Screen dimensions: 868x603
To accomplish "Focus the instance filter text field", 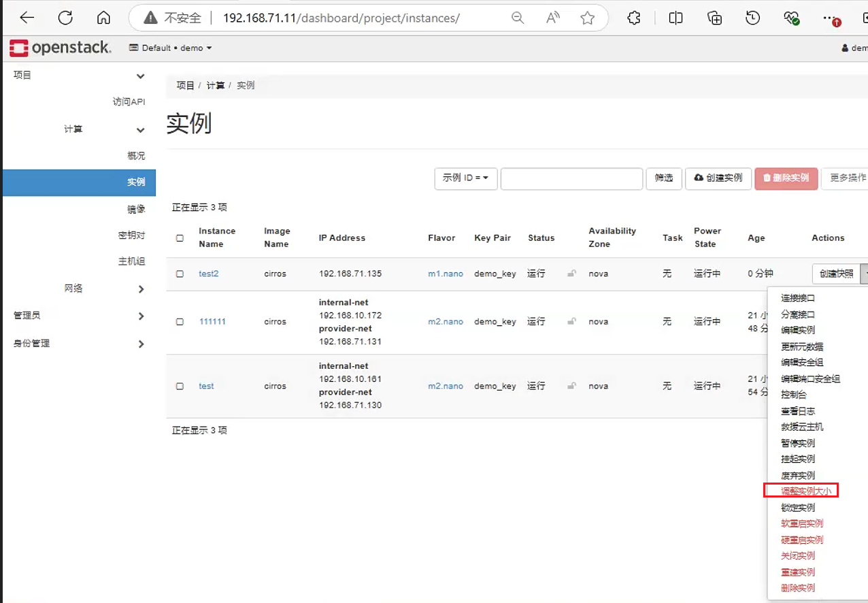I will pyautogui.click(x=571, y=178).
